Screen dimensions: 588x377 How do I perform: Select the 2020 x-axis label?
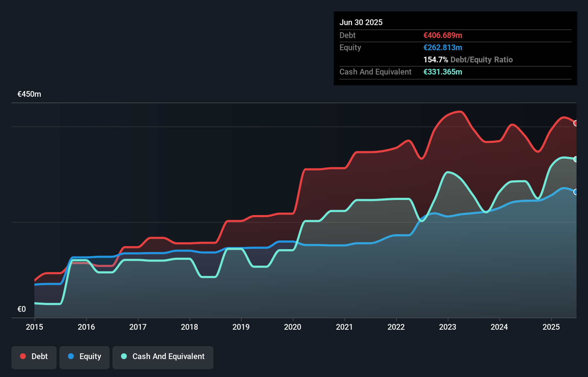coord(293,327)
